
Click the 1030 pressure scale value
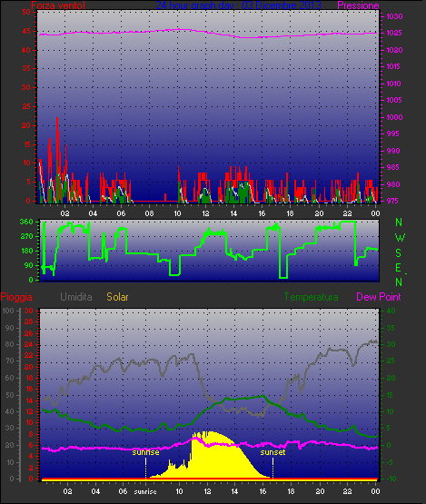[x=394, y=16]
